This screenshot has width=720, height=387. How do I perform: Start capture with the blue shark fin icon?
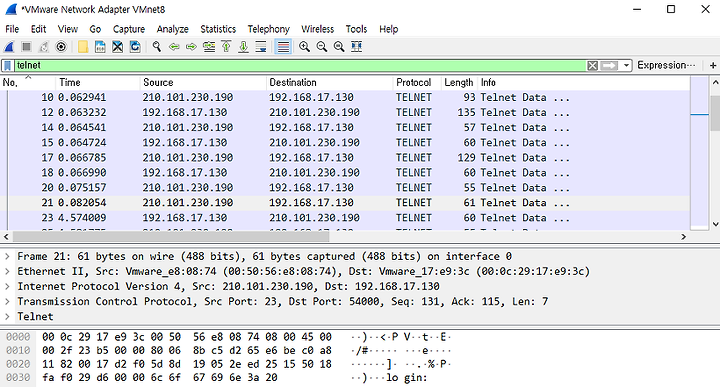[x=9, y=47]
